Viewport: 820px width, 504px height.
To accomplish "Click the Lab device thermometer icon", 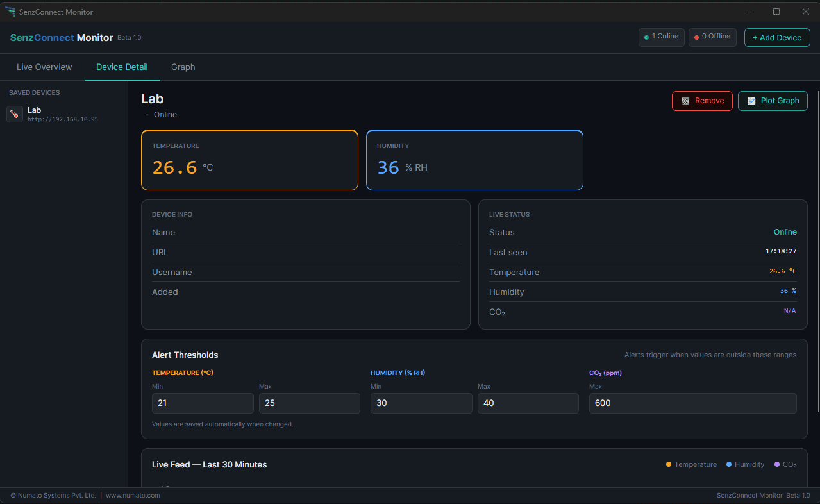I will pyautogui.click(x=15, y=114).
